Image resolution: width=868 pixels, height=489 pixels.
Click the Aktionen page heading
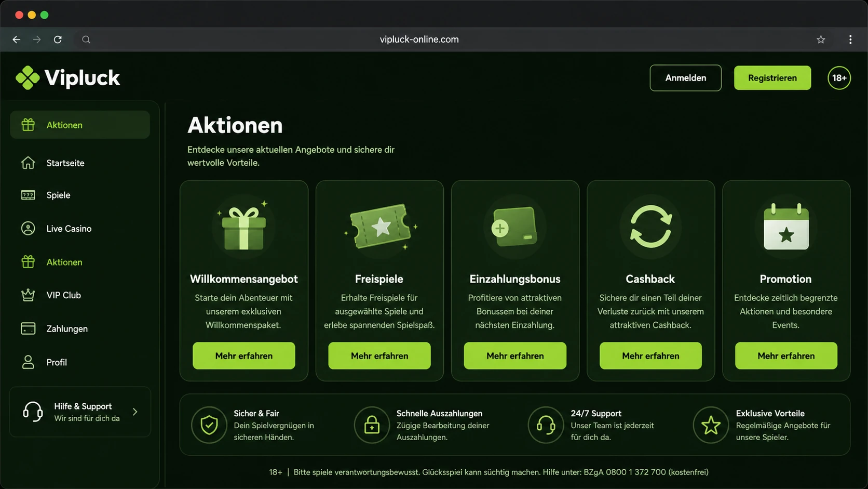click(x=235, y=125)
